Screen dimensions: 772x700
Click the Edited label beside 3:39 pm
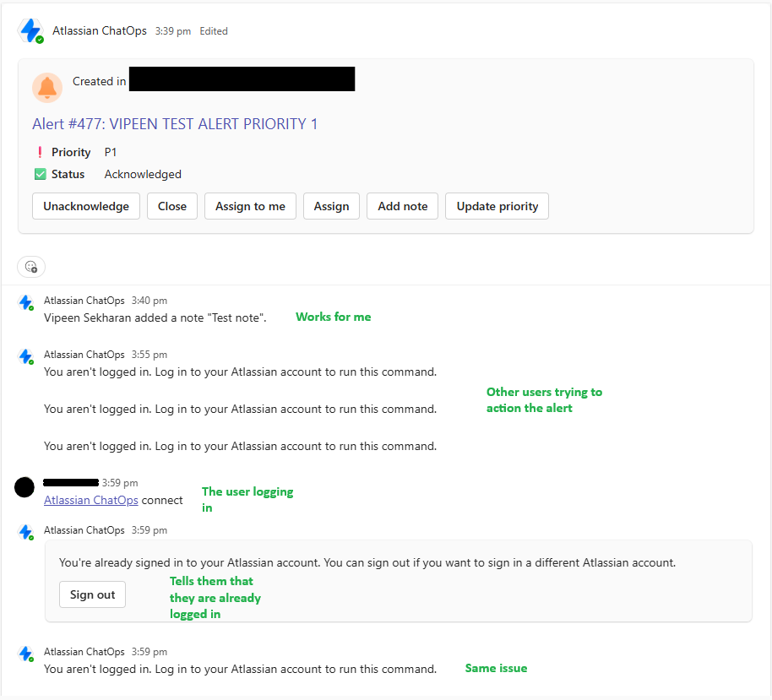tap(214, 31)
